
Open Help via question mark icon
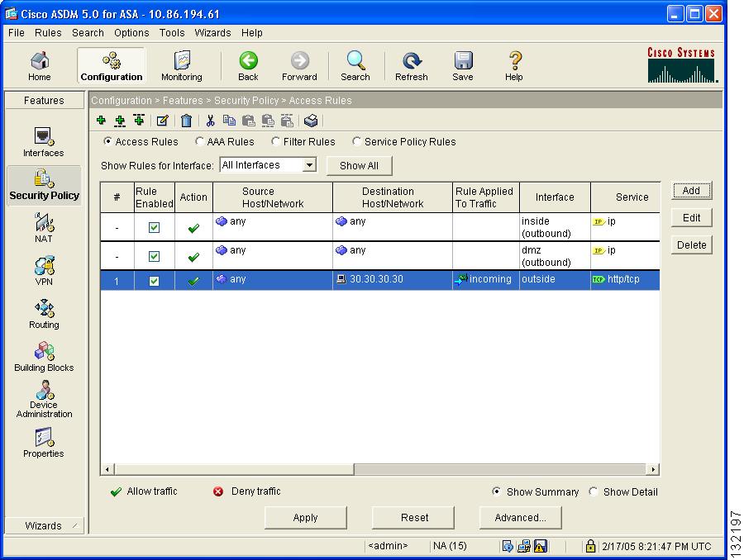tap(514, 66)
